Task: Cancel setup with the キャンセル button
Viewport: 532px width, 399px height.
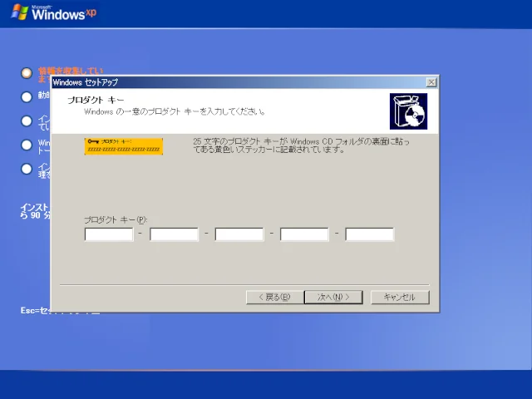Action: pos(400,298)
